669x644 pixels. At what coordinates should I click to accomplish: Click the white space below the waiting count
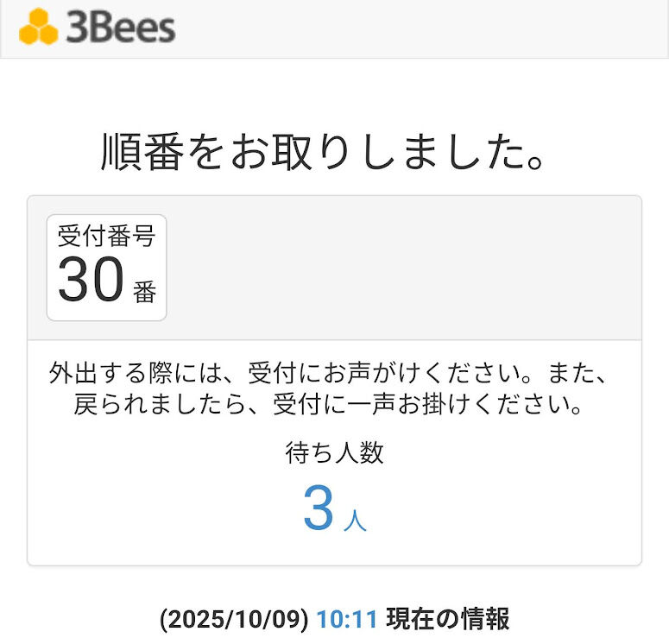[x=334, y=551]
